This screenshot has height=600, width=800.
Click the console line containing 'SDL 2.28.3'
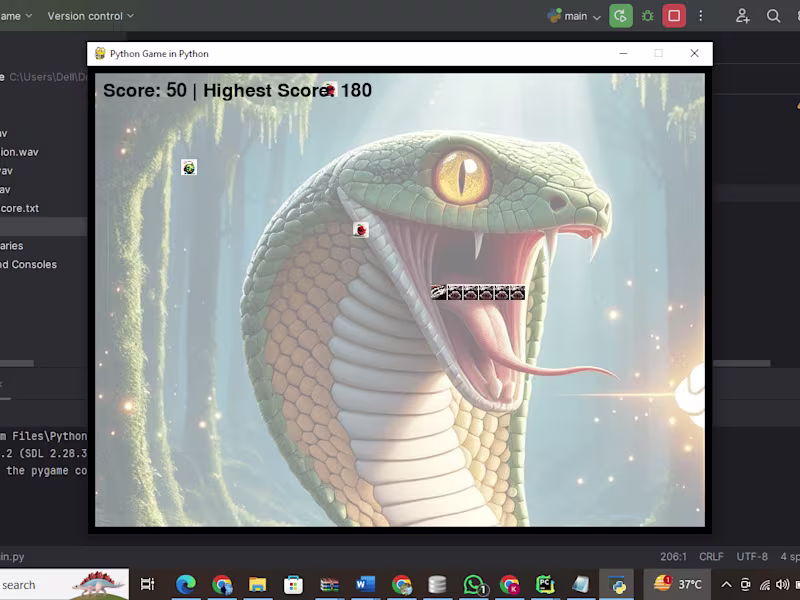[x=43, y=453]
